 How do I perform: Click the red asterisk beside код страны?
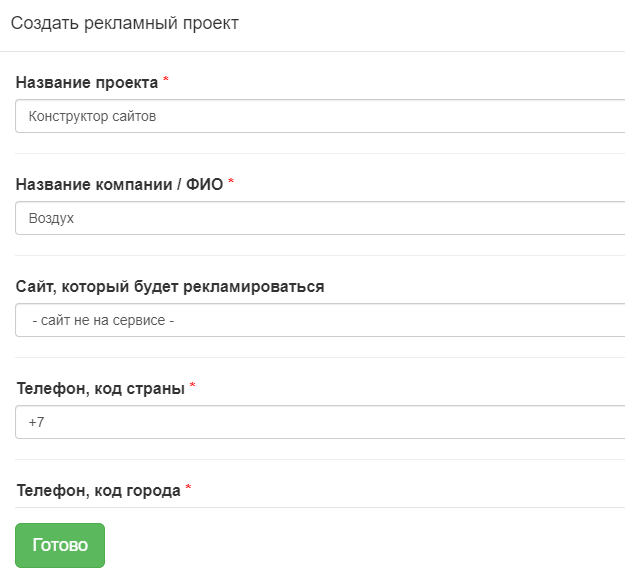193,385
